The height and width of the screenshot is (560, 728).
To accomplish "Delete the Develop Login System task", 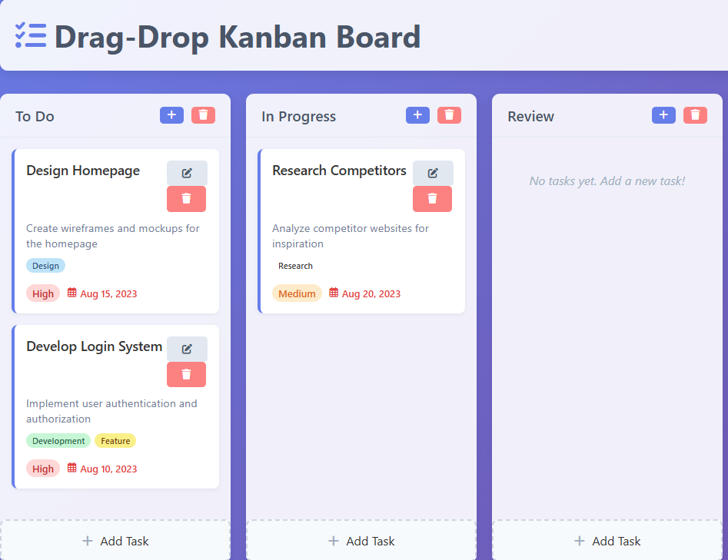I will [x=186, y=374].
